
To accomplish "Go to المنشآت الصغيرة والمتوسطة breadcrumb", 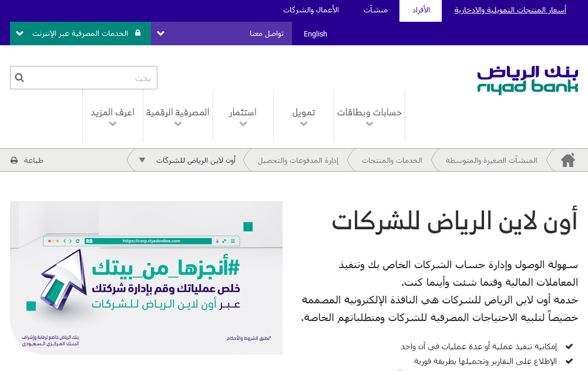I will coord(491,161).
